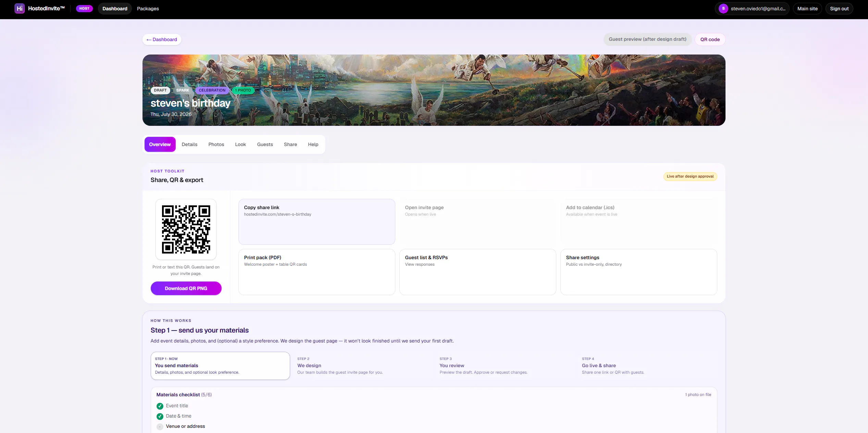Click the Venue or address checklist text

click(185, 426)
